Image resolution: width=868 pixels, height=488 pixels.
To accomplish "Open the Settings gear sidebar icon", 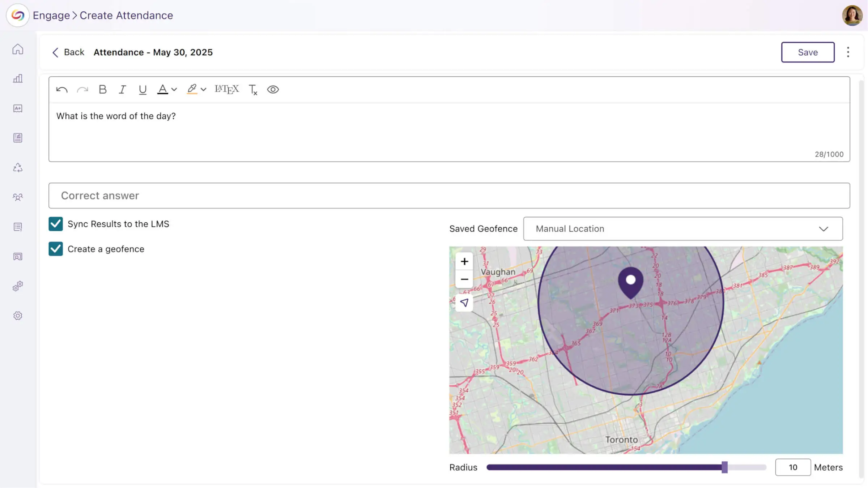I will (18, 316).
